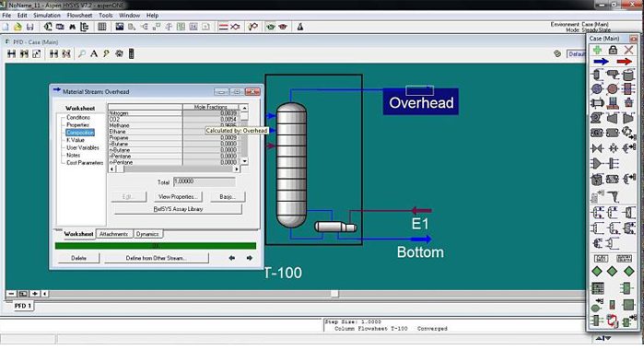Screen dimensions: 644x350
Task: Click the paw-print icon in PFD toolbar
Action: tap(119, 53)
